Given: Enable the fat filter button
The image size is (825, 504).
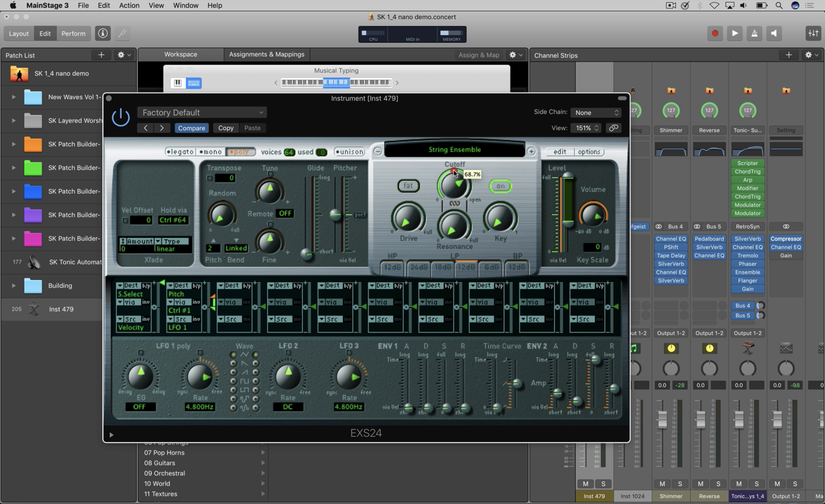Looking at the screenshot, I should pos(408,185).
